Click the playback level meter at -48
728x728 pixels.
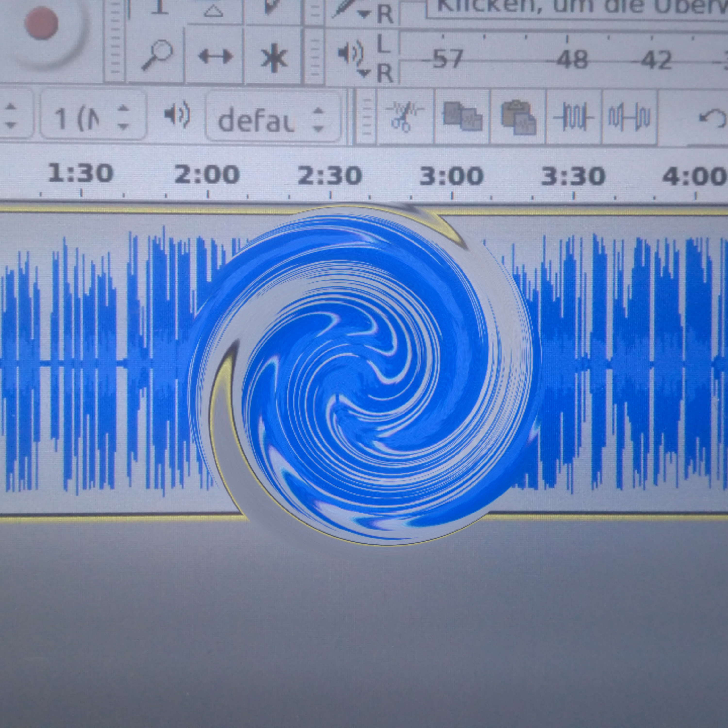pos(573,59)
